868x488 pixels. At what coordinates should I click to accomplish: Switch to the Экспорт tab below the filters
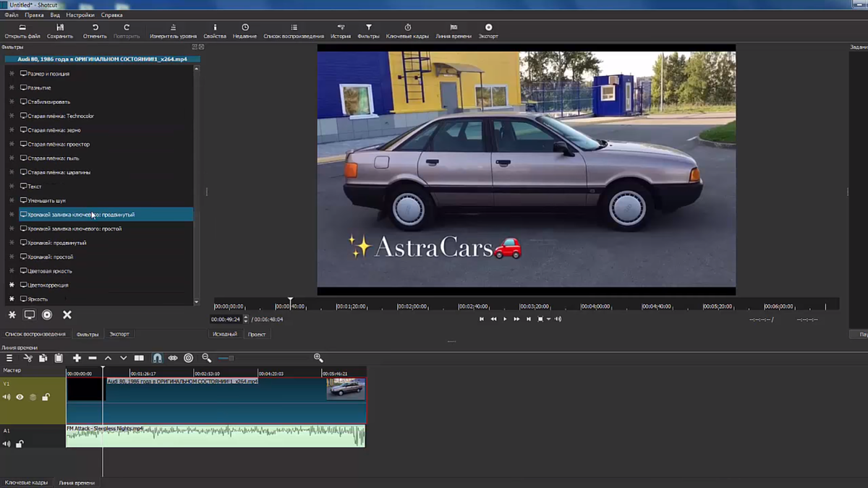coord(119,334)
